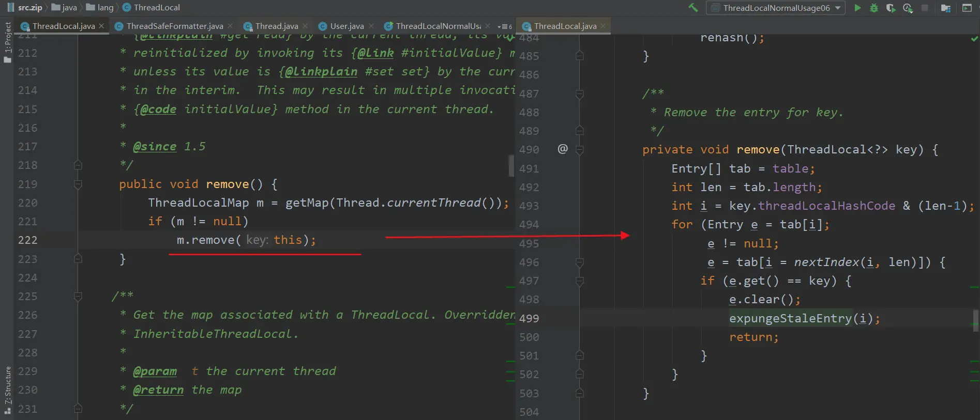
Task: Click the profiler run icon with clock
Action: click(x=908, y=8)
